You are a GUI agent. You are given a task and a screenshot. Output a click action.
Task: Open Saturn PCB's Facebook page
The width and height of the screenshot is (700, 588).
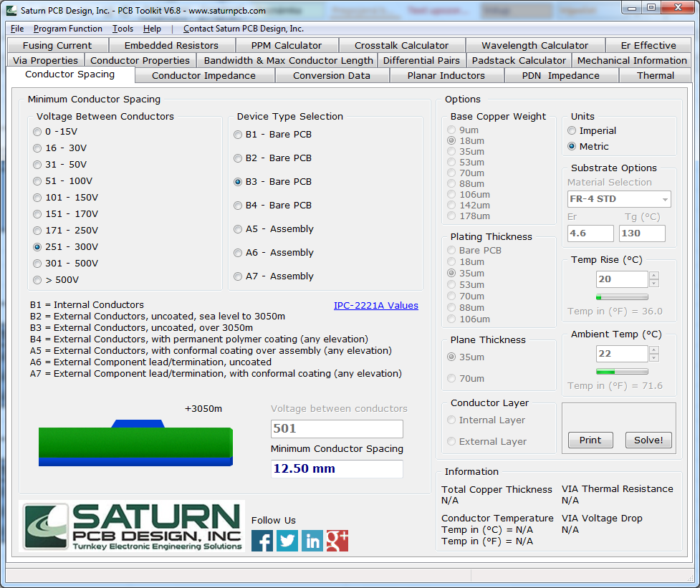click(262, 541)
